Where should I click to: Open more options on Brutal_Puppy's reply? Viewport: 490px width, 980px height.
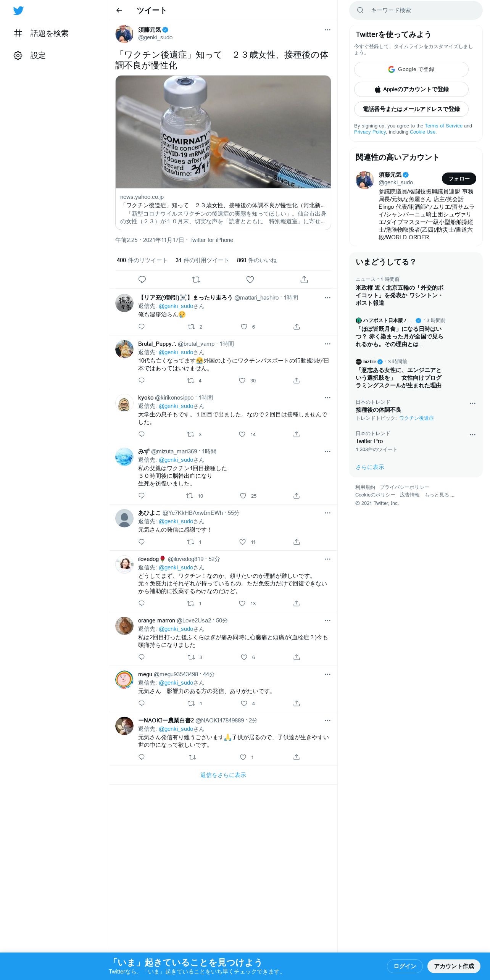coord(327,344)
